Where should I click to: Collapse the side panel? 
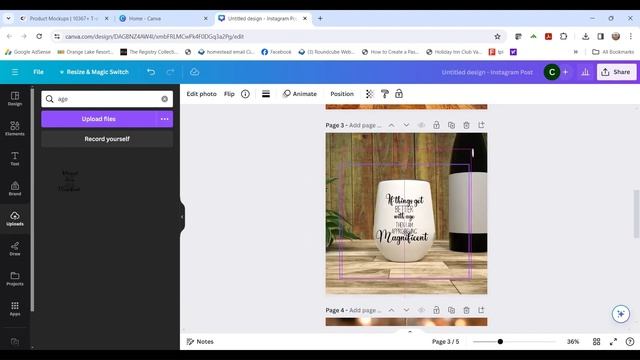(x=182, y=217)
